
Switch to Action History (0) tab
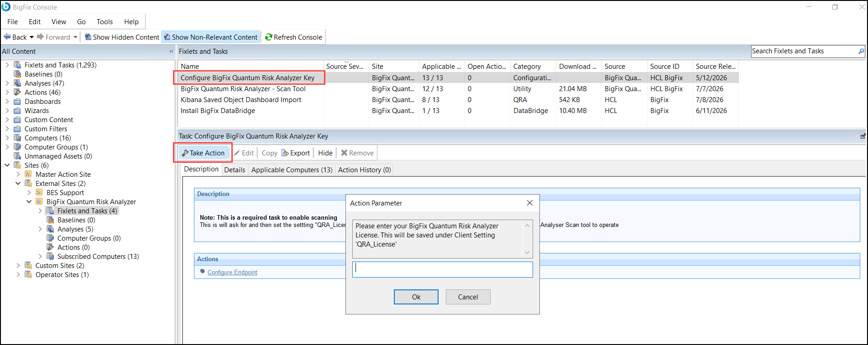click(364, 170)
